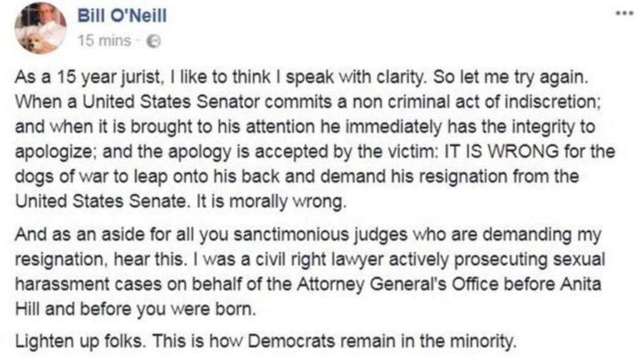The width and height of the screenshot is (644, 362).
Task: Open Bill O'Neill's profile name link
Action: point(122,16)
